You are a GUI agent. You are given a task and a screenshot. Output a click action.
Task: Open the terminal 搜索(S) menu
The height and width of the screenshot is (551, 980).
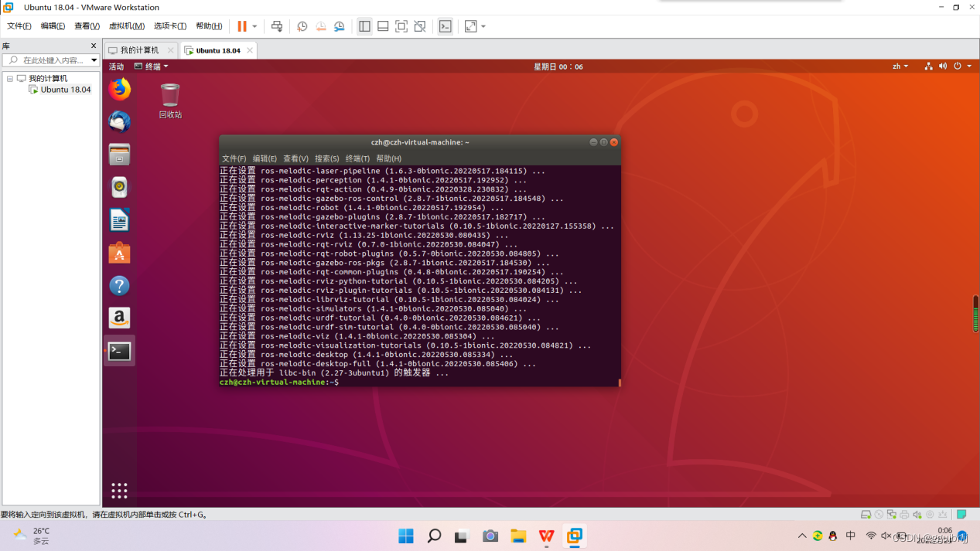coord(326,158)
